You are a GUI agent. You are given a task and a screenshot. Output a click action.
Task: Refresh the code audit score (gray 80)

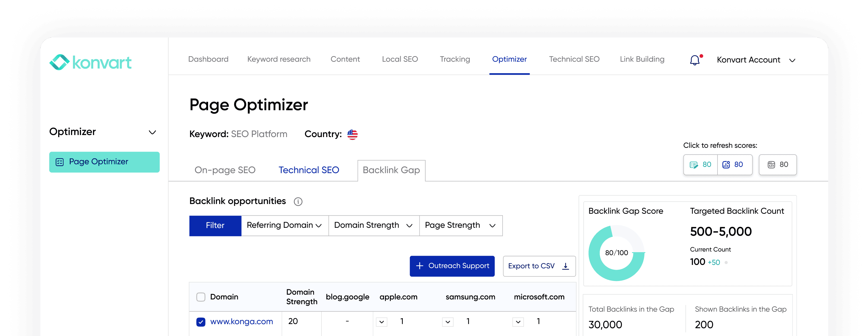(x=778, y=165)
